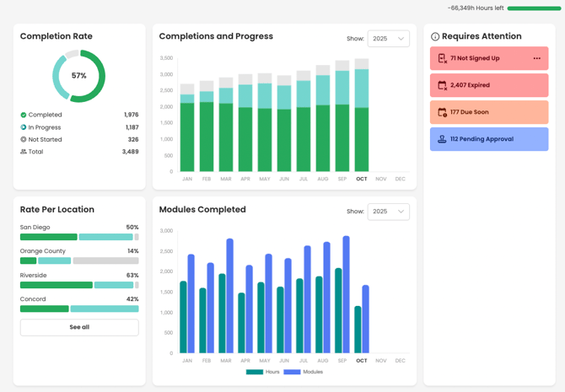This screenshot has height=392, width=565.
Task: Open three-dot menu on Not Signed Up
Action: point(536,58)
